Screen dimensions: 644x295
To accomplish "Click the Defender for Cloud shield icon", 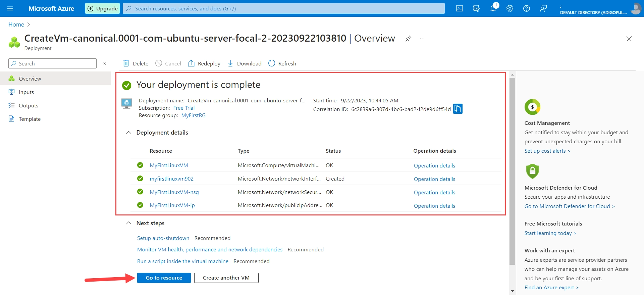I will click(532, 171).
